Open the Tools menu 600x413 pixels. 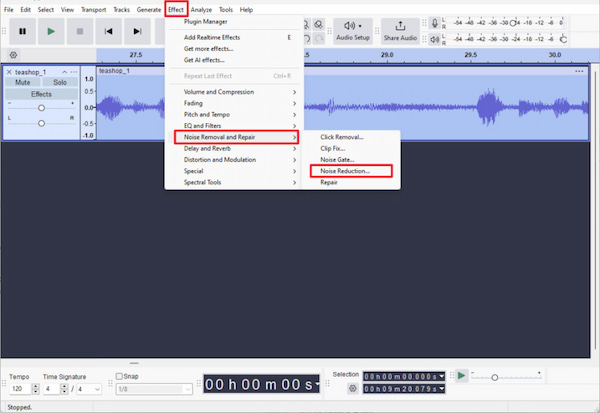226,10
